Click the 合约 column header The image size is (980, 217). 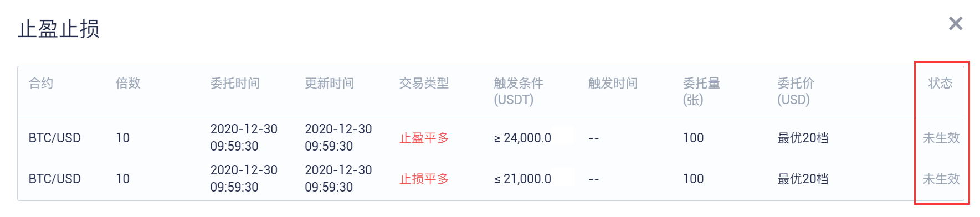(41, 83)
